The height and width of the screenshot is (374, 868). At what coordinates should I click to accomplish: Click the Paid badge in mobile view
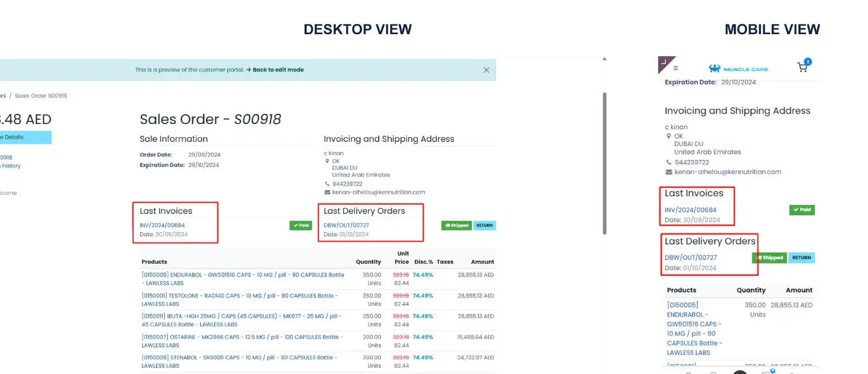801,210
